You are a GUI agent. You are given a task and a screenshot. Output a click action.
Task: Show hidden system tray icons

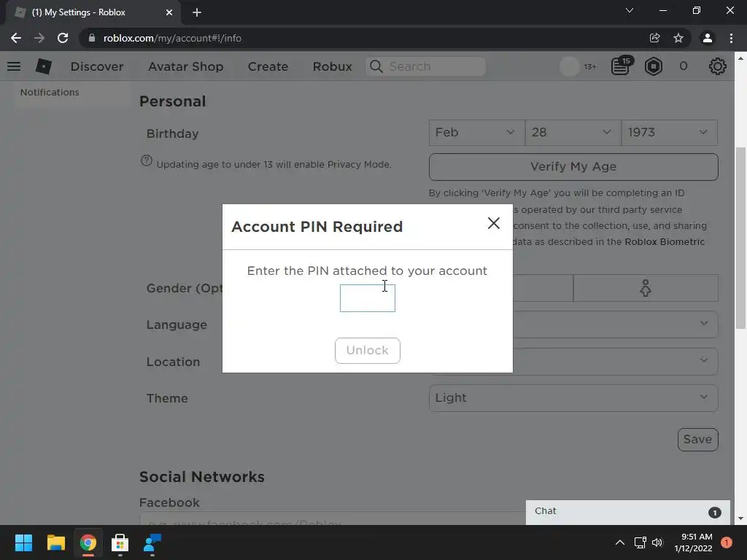coord(620,542)
